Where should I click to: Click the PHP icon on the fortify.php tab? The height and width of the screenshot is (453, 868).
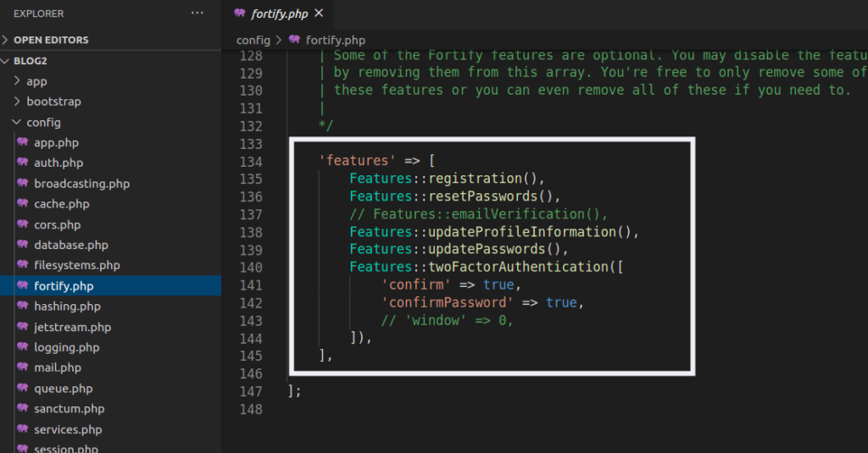coord(240,14)
